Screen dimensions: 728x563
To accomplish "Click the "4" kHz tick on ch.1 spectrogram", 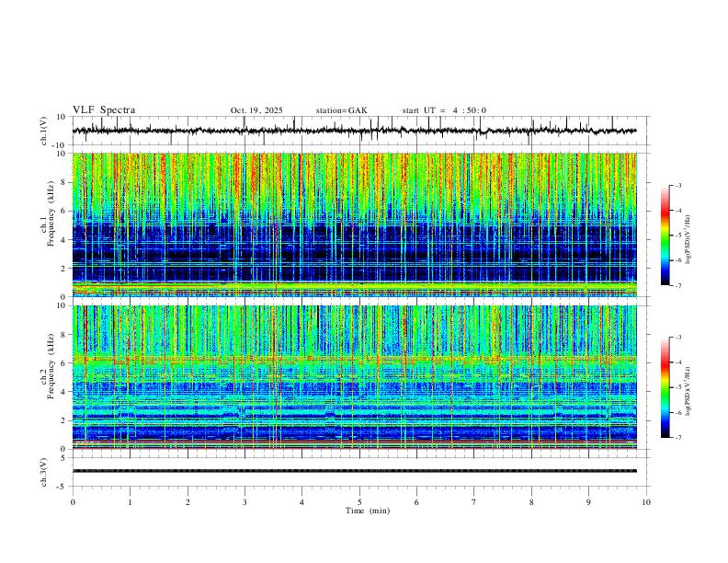I will tap(64, 240).
